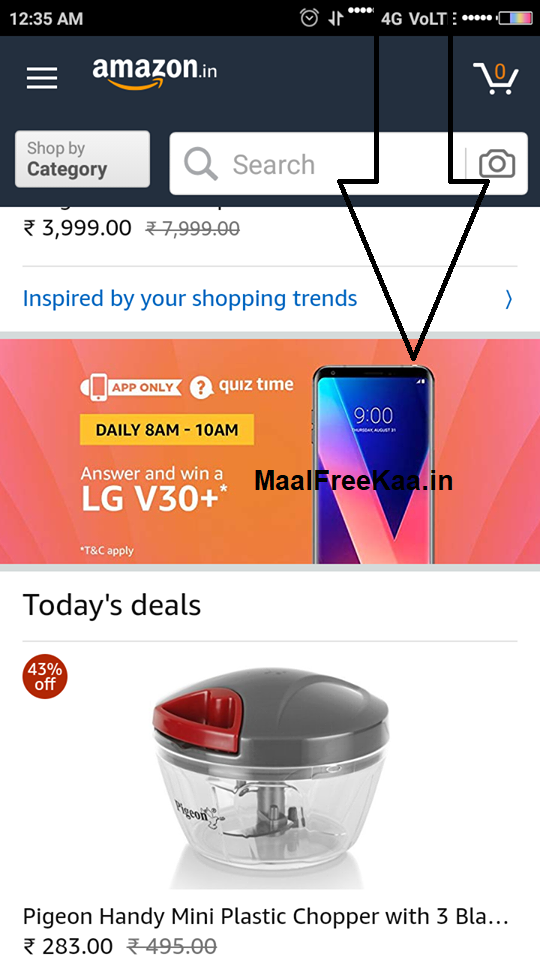The height and width of the screenshot is (960, 540).
Task: Expand arrow beside shopping trends
Action: click(508, 299)
